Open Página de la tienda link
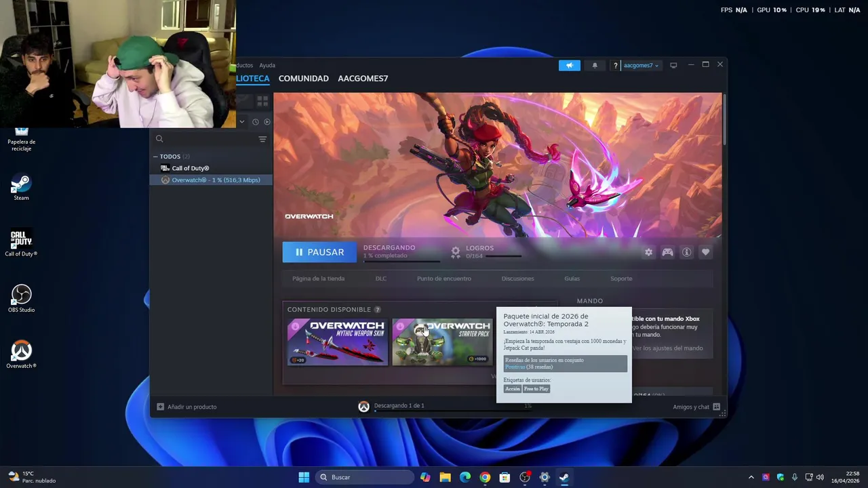The width and height of the screenshot is (868, 488). pos(318,279)
